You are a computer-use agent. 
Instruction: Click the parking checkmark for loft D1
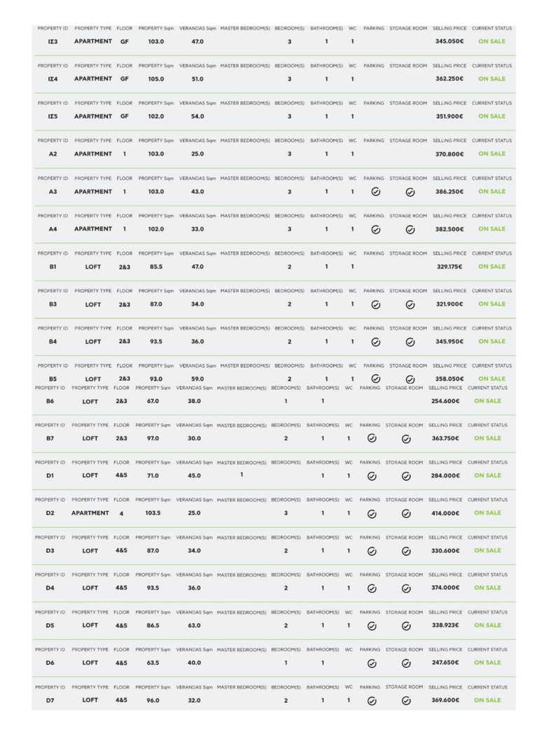pyautogui.click(x=372, y=476)
